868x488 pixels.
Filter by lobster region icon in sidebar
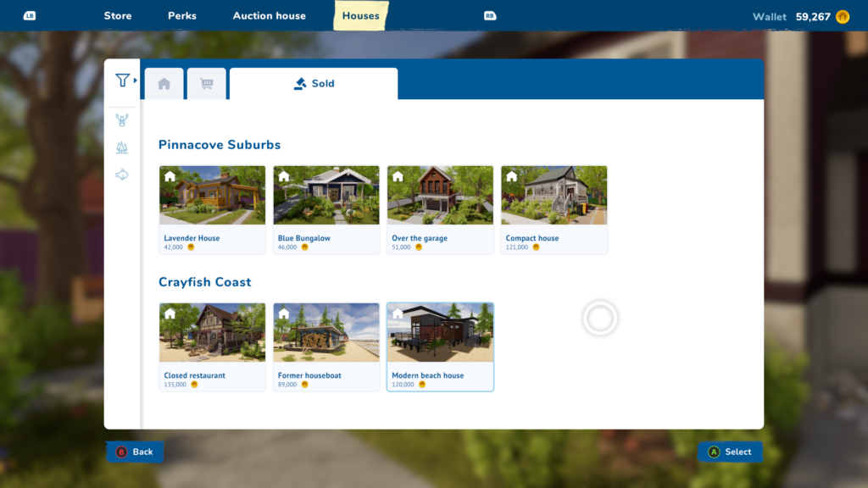(122, 120)
